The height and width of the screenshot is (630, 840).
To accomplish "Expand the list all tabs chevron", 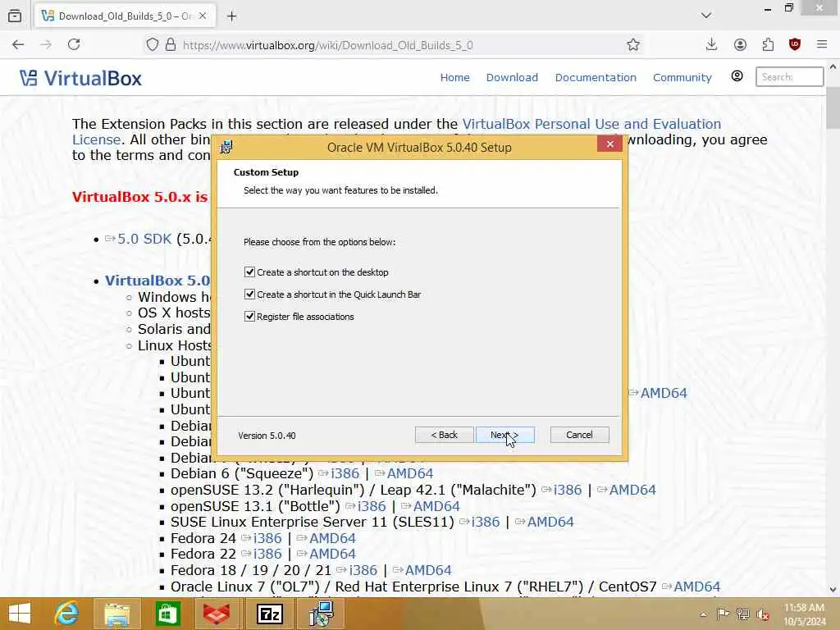I will tap(706, 16).
